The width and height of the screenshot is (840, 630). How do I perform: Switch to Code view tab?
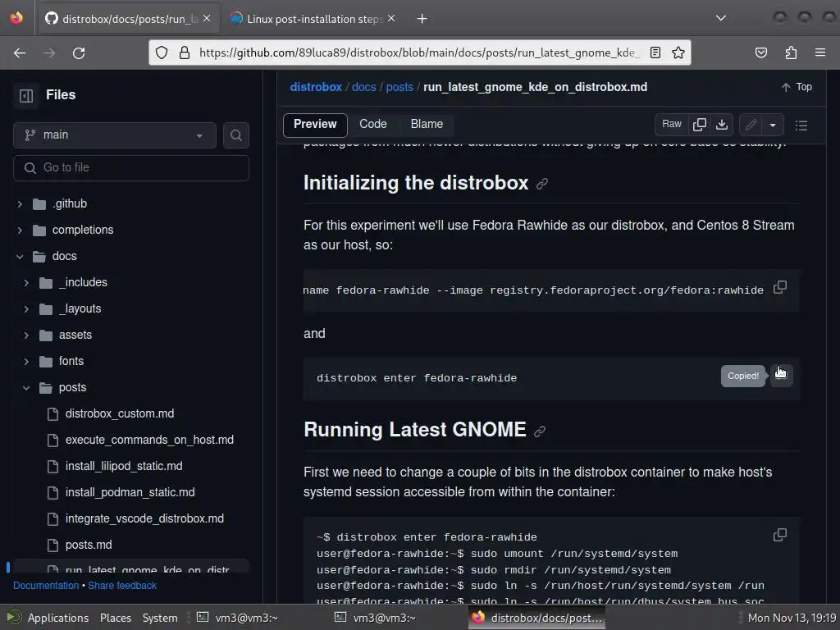[x=373, y=125]
